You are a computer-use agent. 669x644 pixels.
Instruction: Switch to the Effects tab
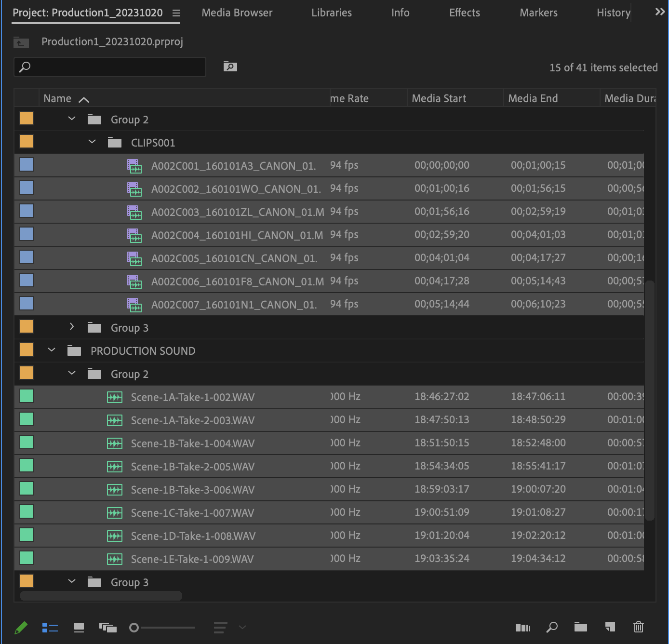click(465, 13)
